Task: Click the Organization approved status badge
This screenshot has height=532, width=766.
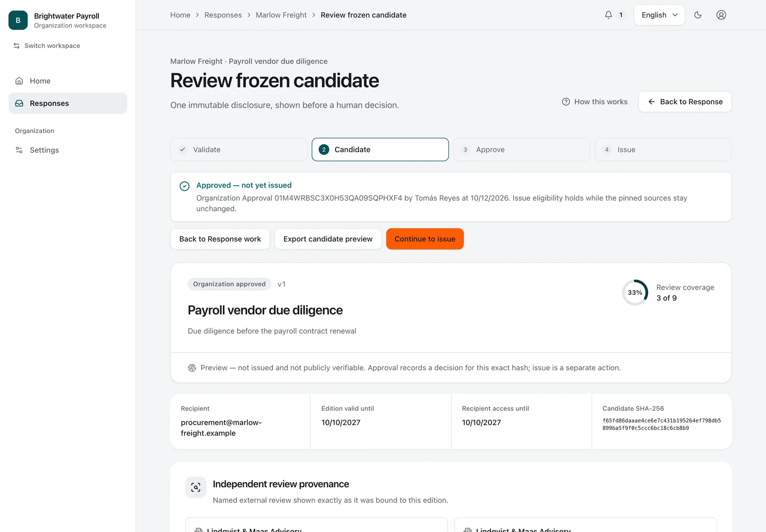Action: point(229,284)
